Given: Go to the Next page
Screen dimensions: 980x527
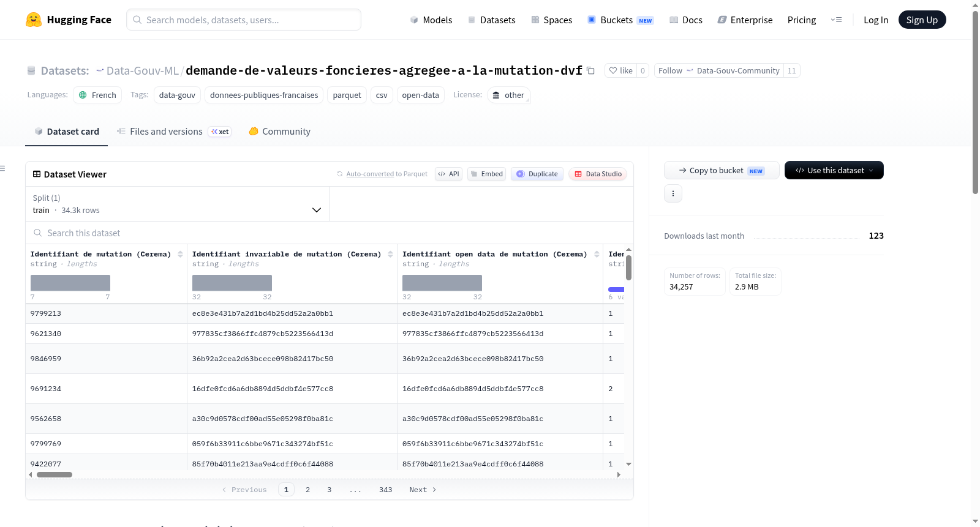Looking at the screenshot, I should pos(423,490).
